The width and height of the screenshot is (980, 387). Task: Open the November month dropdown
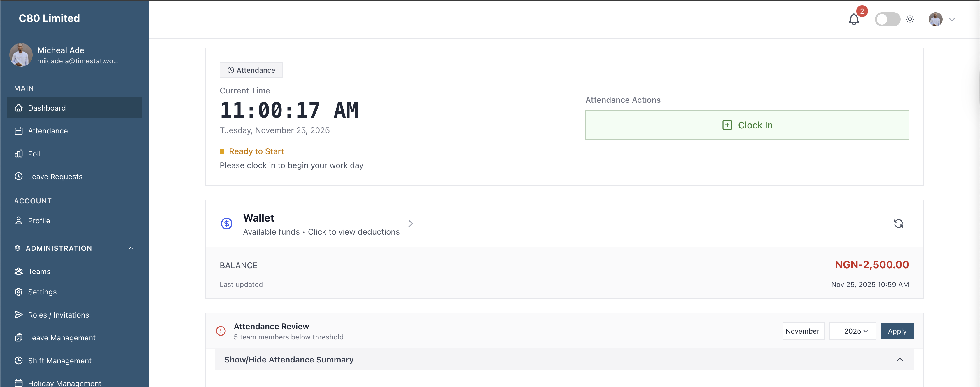[803, 331]
